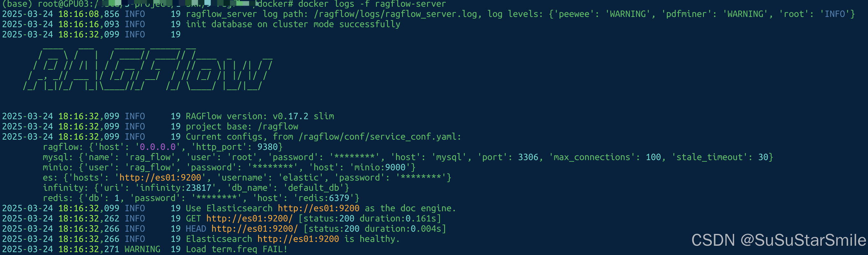Click the /ragflow/logs/ragflow_server.log path
The height and width of the screenshot is (255, 868).
point(396,14)
